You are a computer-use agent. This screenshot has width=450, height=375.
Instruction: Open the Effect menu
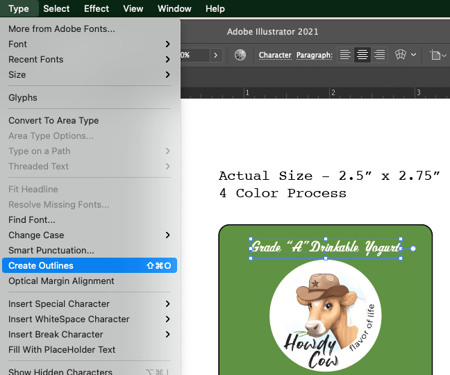pyautogui.click(x=96, y=8)
